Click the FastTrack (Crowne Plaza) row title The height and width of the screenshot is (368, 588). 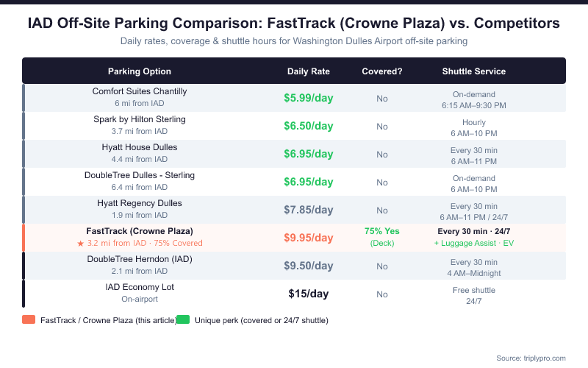[x=140, y=231]
